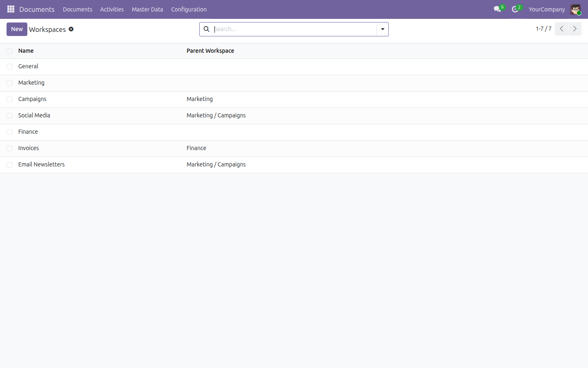This screenshot has width=588, height=368.
Task: Open the Activities menu
Action: 112,9
